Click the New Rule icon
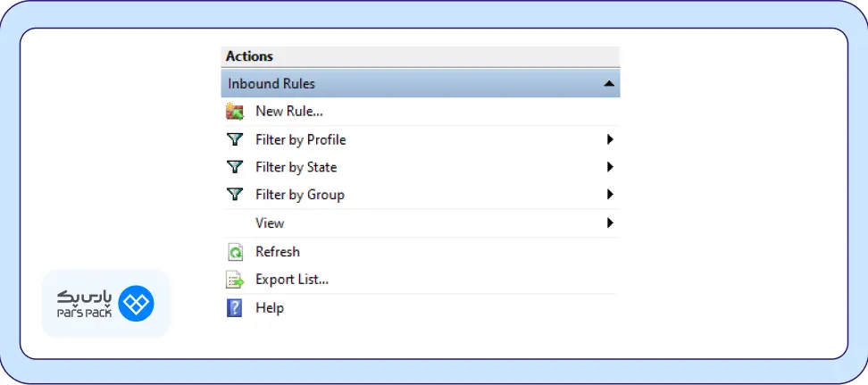 [235, 112]
